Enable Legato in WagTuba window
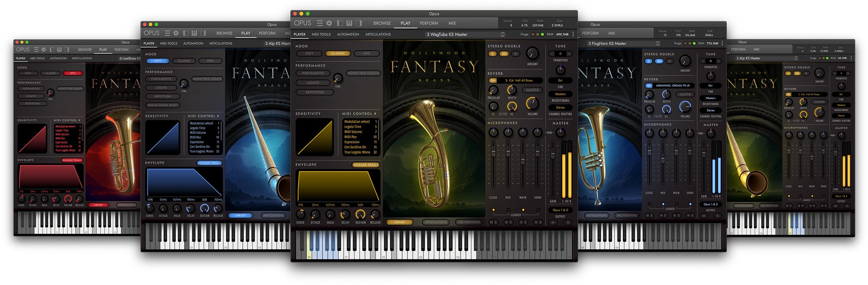 coord(313,82)
